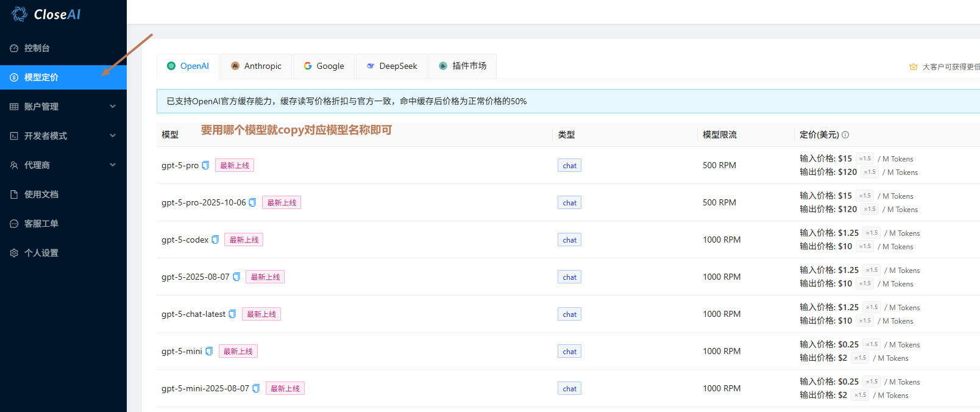
Task: Click the 大客户可获得更低 link text
Action: pos(951,67)
